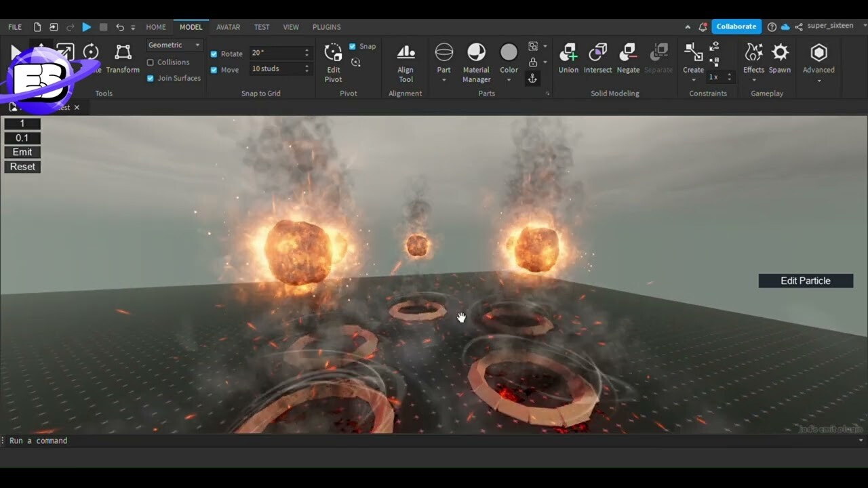The width and height of the screenshot is (868, 488).
Task: Open the Part insert dropdown
Action: click(444, 79)
